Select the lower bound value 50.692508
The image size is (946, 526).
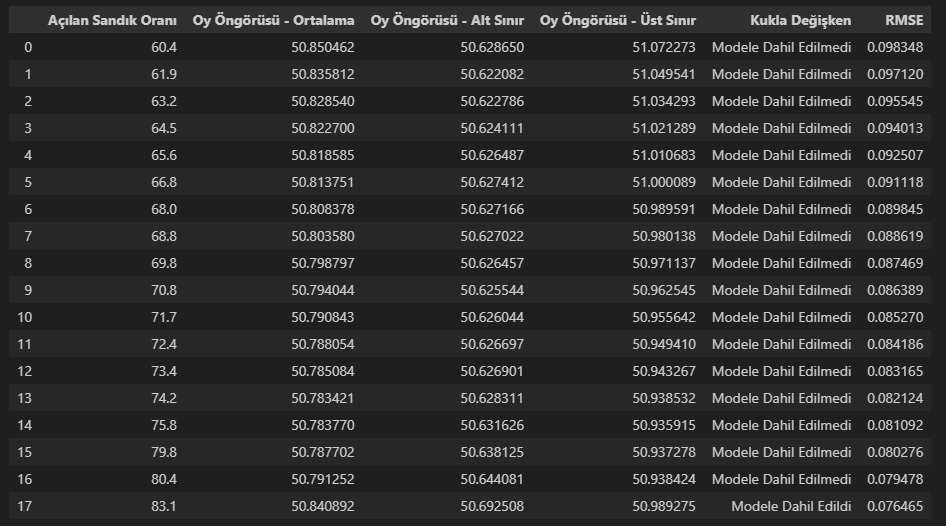coord(492,506)
